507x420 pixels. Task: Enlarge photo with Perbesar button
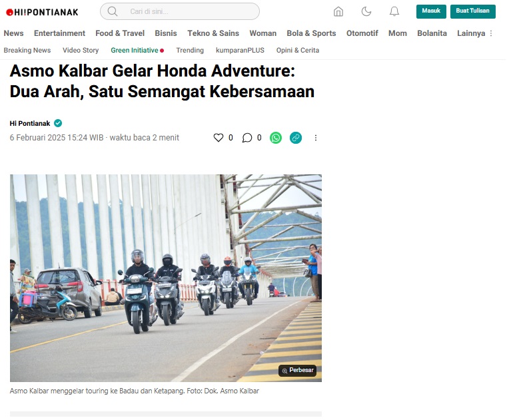coord(298,370)
